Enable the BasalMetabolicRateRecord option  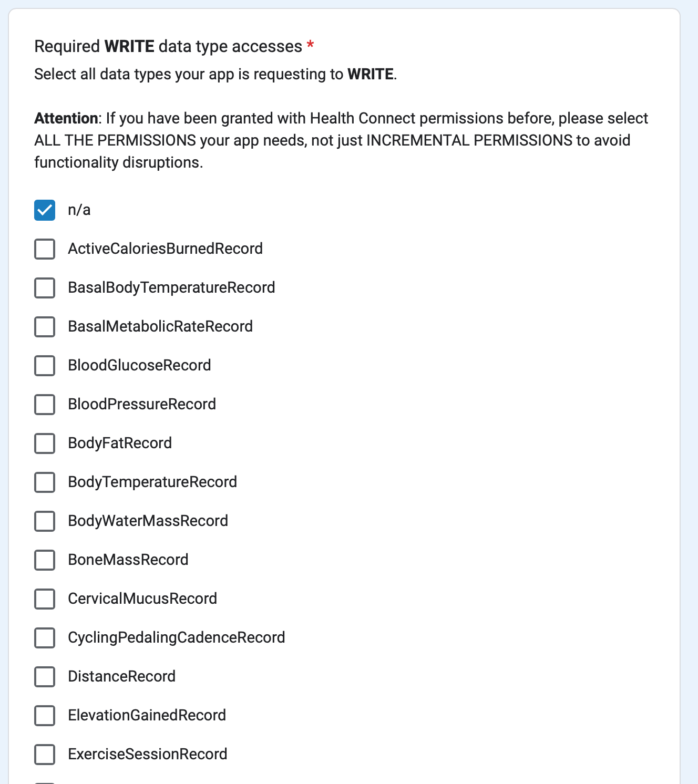45,327
